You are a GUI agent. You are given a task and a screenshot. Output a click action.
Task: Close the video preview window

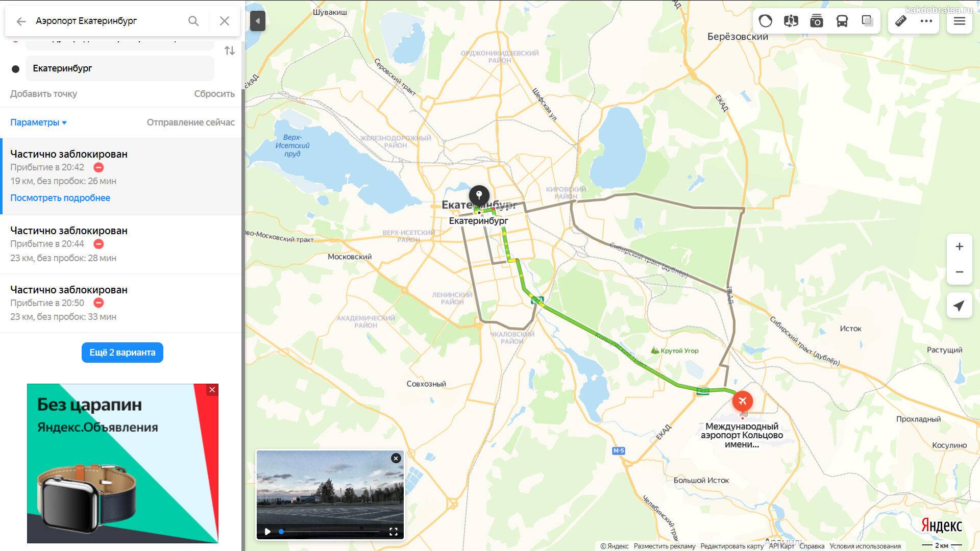[396, 458]
